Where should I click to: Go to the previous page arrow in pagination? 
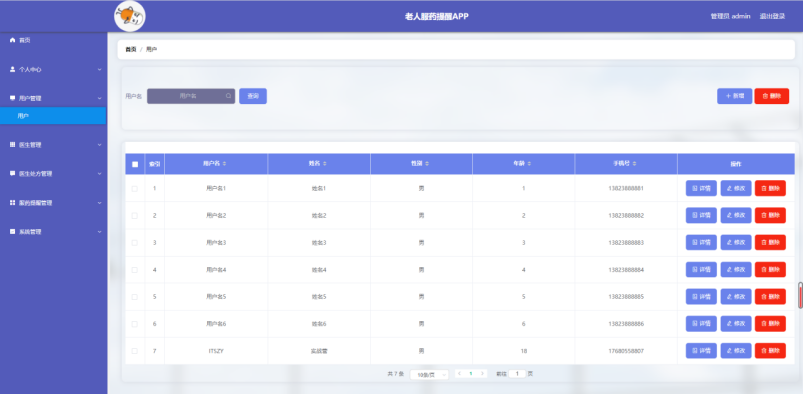(459, 374)
